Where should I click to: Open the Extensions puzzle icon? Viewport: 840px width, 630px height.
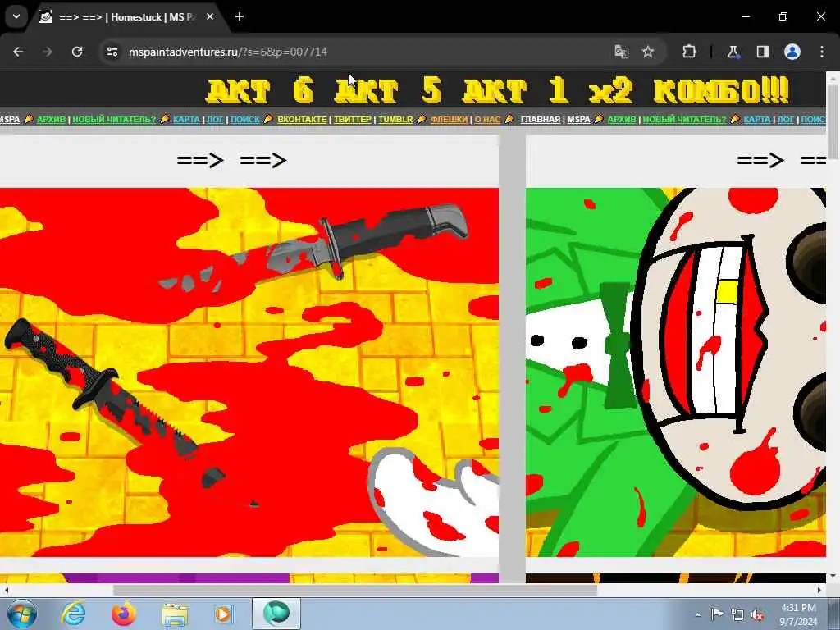tap(689, 52)
